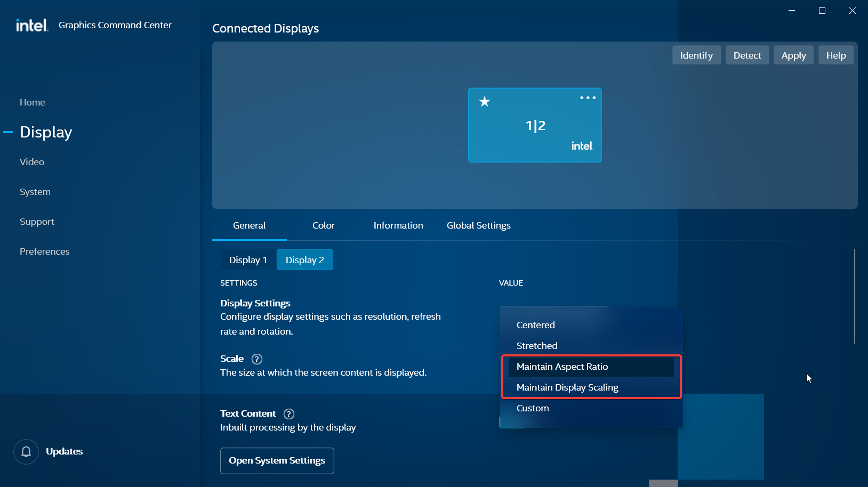Click the VALUE column header

[511, 283]
